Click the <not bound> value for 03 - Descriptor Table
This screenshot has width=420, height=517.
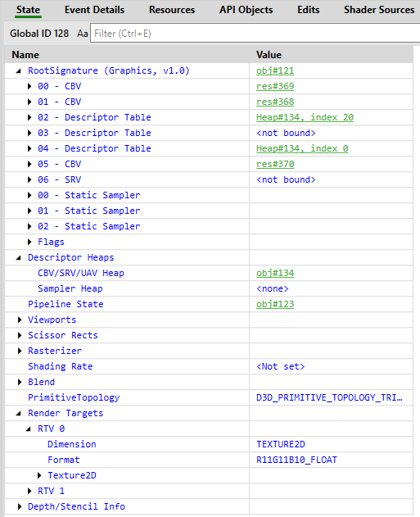point(286,133)
